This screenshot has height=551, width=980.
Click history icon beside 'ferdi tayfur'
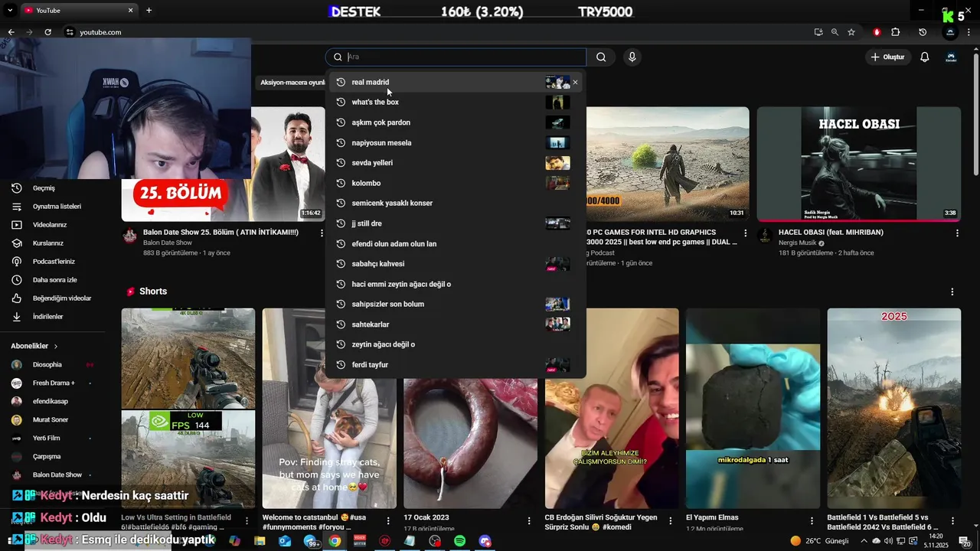coord(341,365)
